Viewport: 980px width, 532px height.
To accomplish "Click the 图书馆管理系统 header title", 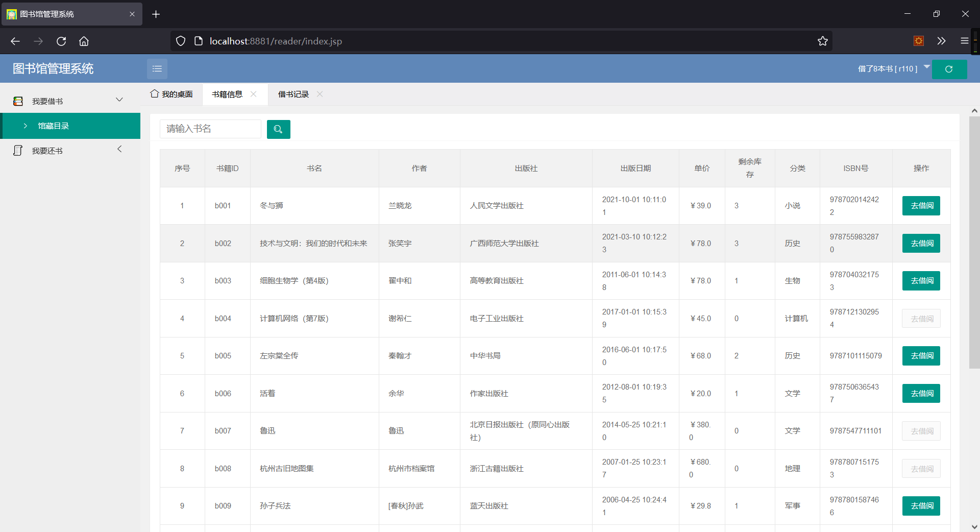I will [x=53, y=68].
